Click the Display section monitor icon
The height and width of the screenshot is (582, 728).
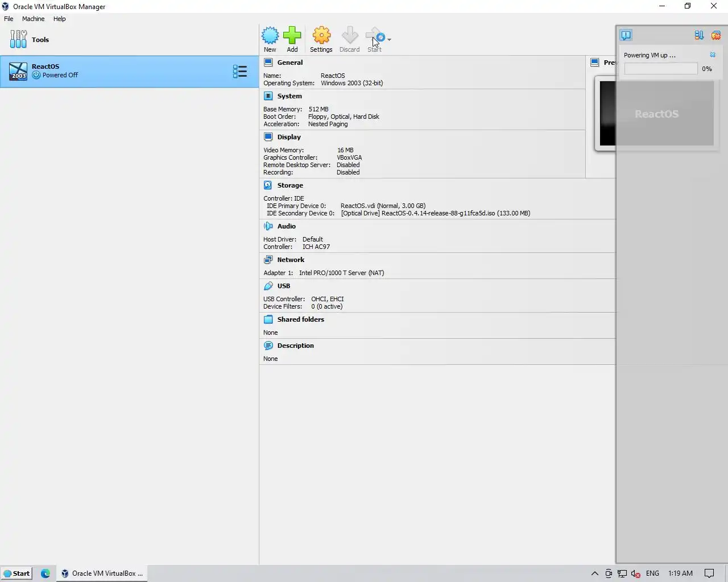pyautogui.click(x=268, y=137)
